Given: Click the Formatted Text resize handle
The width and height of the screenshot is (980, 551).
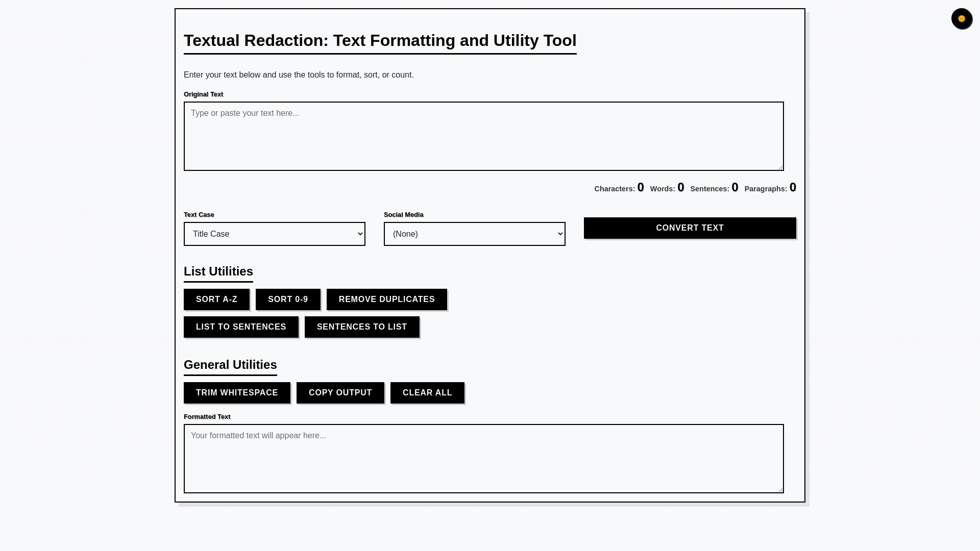Looking at the screenshot, I should click(x=780, y=489).
